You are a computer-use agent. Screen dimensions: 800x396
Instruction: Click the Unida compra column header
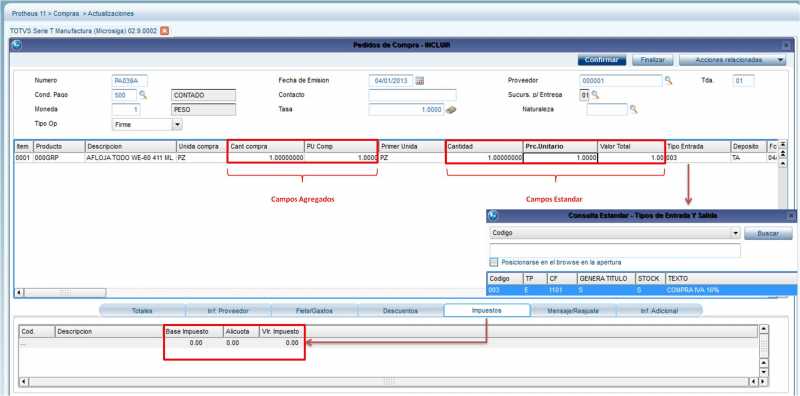[x=202, y=146]
